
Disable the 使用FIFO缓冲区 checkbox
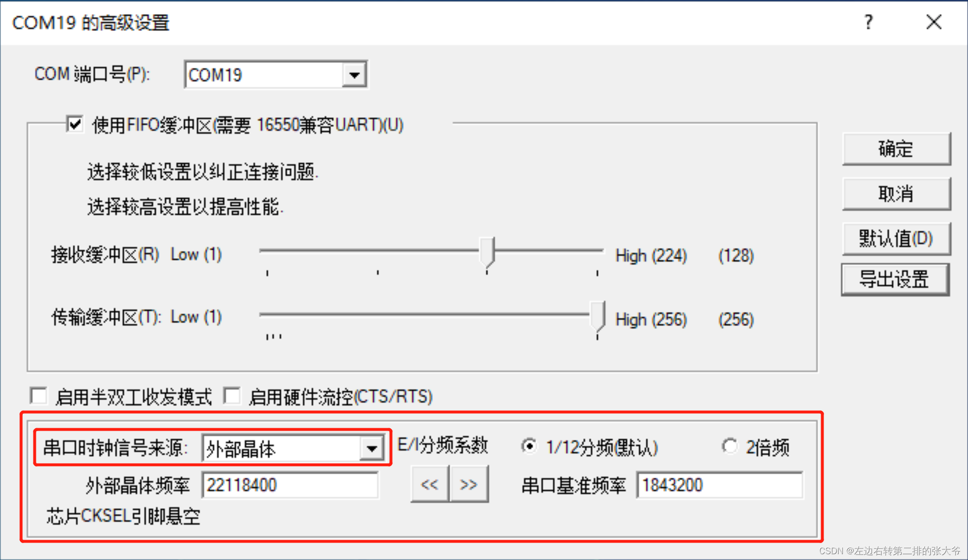coord(75,124)
